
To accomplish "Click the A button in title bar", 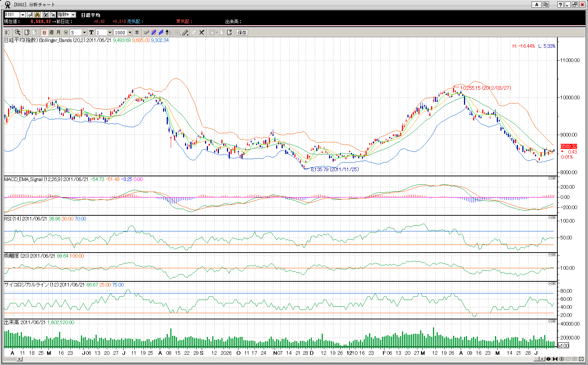I will coord(536,5).
